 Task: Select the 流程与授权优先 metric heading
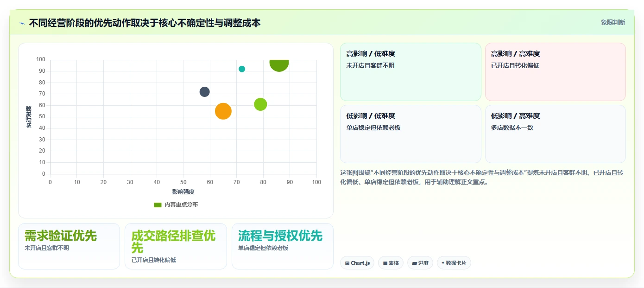coord(280,236)
